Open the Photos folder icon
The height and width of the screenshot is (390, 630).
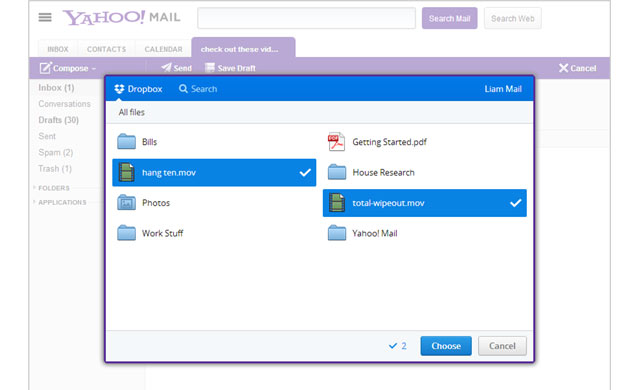(127, 202)
